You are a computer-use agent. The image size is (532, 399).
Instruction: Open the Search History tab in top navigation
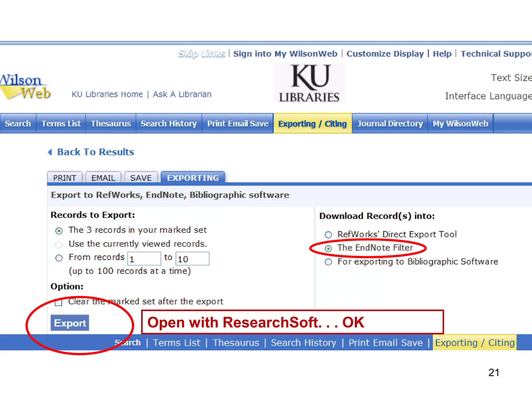point(169,124)
